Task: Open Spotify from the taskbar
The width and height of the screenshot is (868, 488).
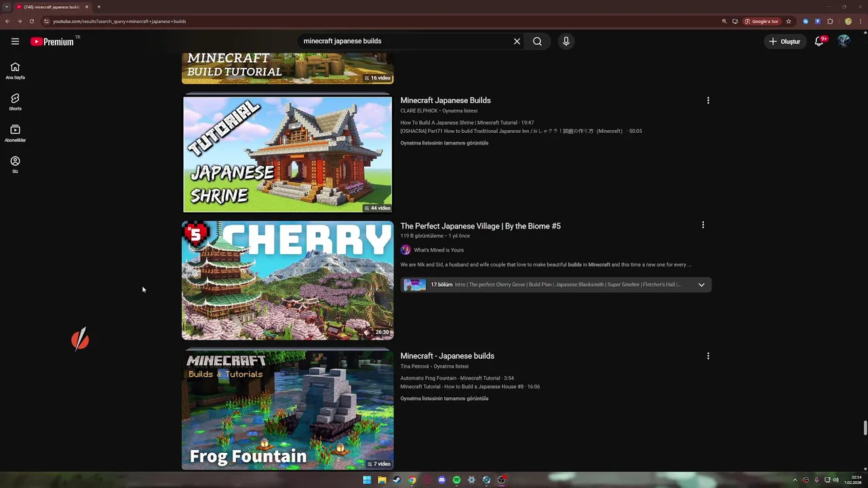Action: tap(456, 480)
